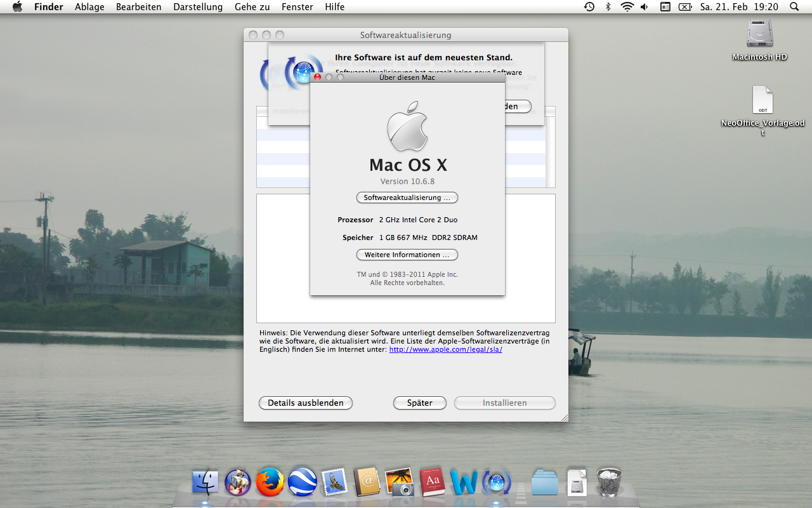Open the Time Machine menu bar icon
812x508 pixels.
pyautogui.click(x=589, y=7)
